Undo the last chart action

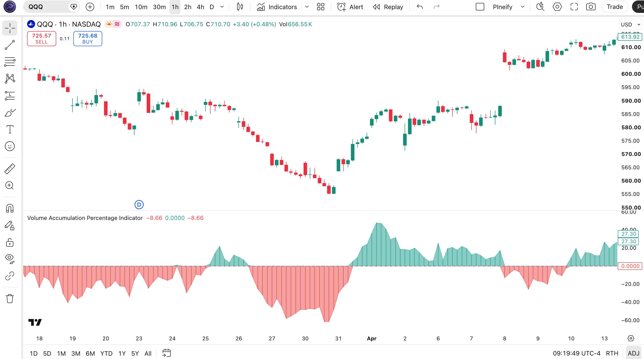pyautogui.click(x=420, y=7)
